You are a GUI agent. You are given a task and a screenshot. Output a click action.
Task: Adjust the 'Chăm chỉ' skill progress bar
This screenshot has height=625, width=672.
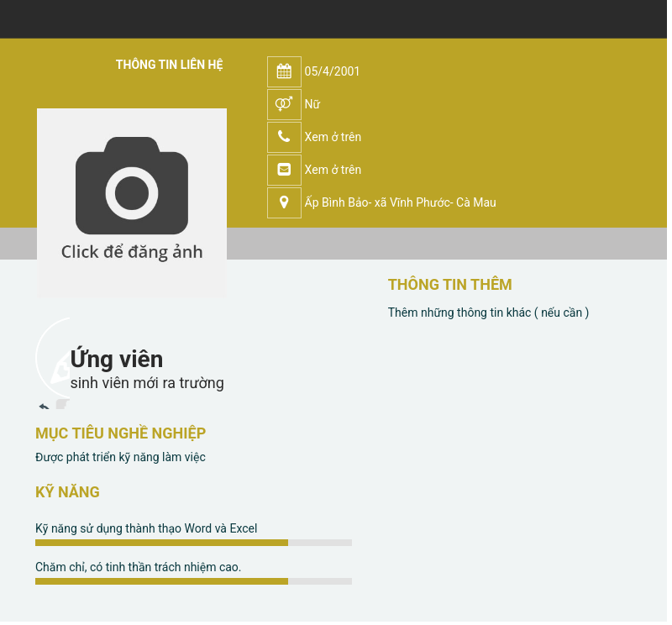193,581
